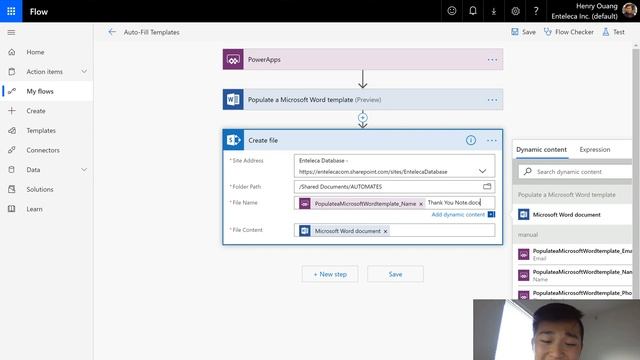Select the Dynamic content tab
The image size is (640, 360).
[x=541, y=149]
